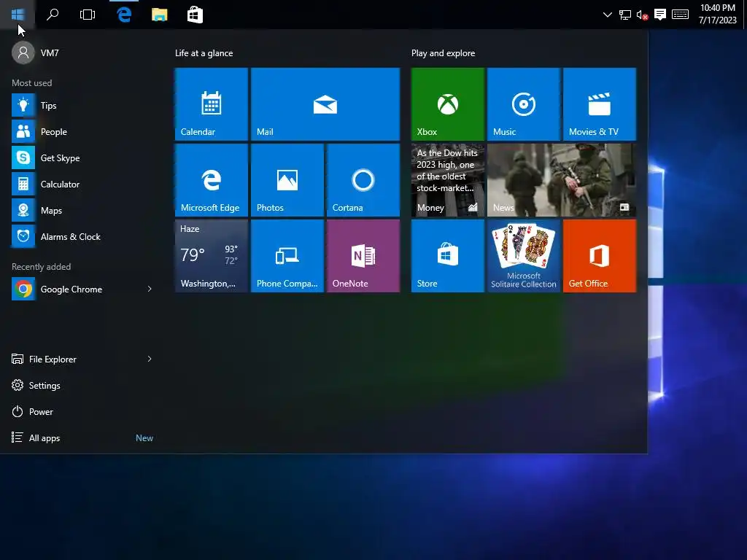Screen dimensions: 747x560
Task: Launch the Microsoft Edge tile
Action: pyautogui.click(x=211, y=180)
